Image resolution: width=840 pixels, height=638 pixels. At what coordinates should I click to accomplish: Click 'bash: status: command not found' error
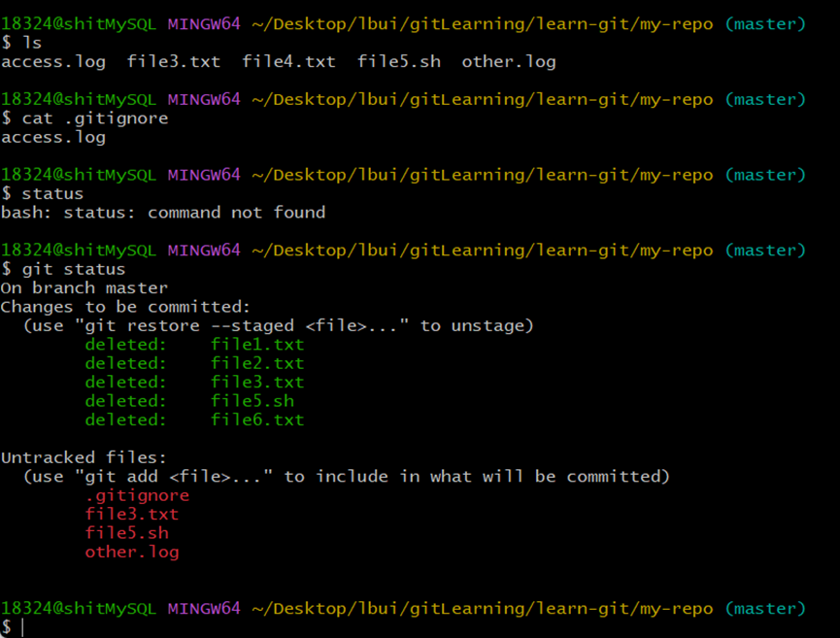pos(163,213)
